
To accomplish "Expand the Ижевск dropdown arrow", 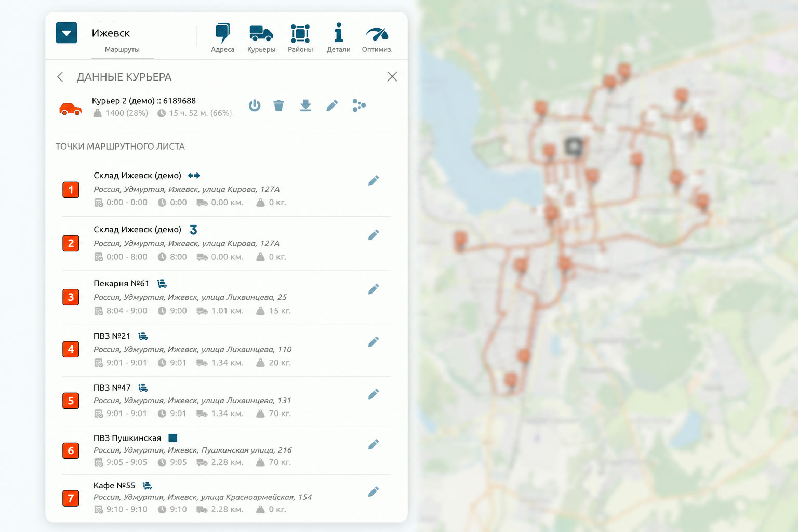I will click(x=66, y=33).
